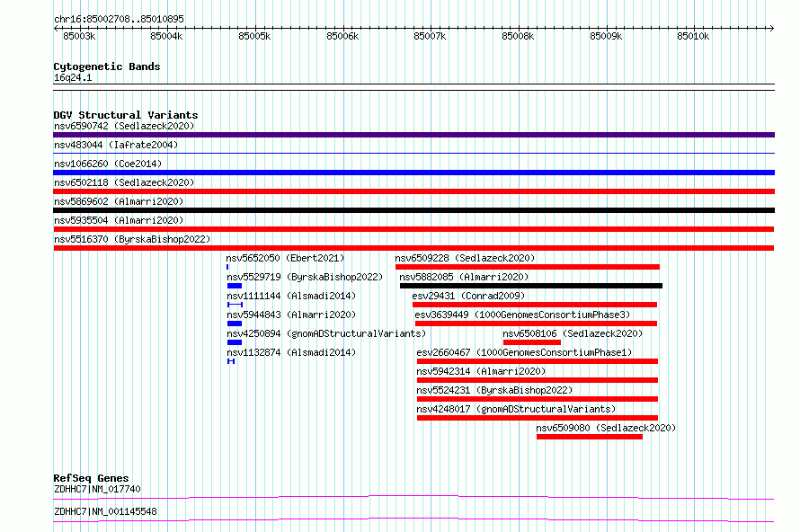Select the purple nsv6590742 variant bar
The image size is (800, 532).
click(x=413, y=135)
